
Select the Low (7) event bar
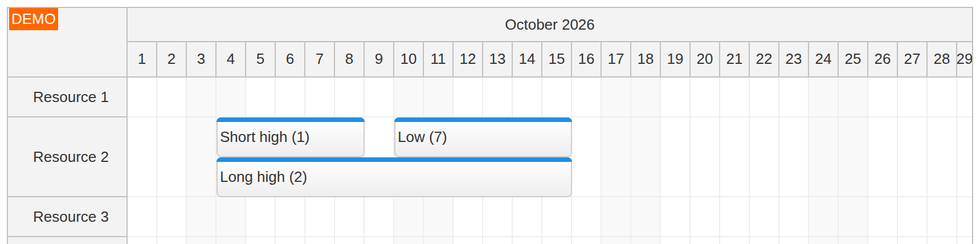(x=483, y=137)
